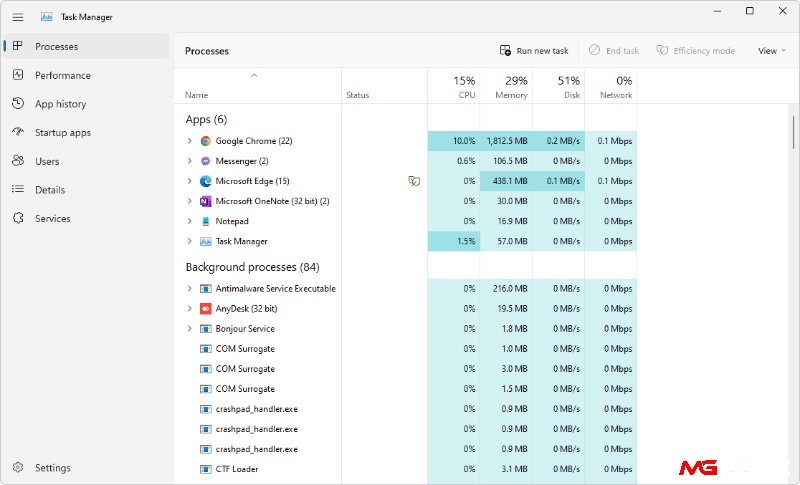Screen dimensions: 800x485
Task: Select the CTF Loader process name
Action: [x=237, y=469]
